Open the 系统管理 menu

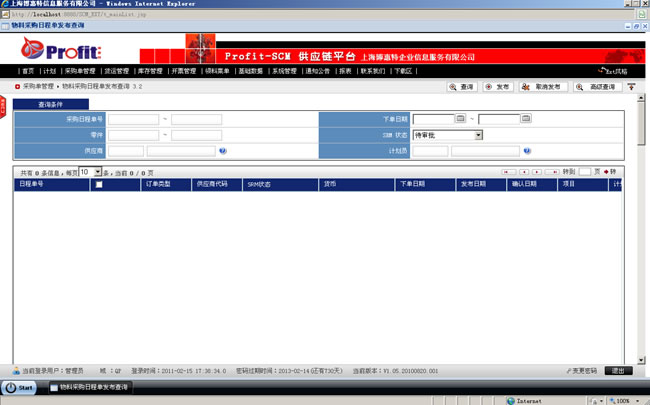(x=284, y=71)
